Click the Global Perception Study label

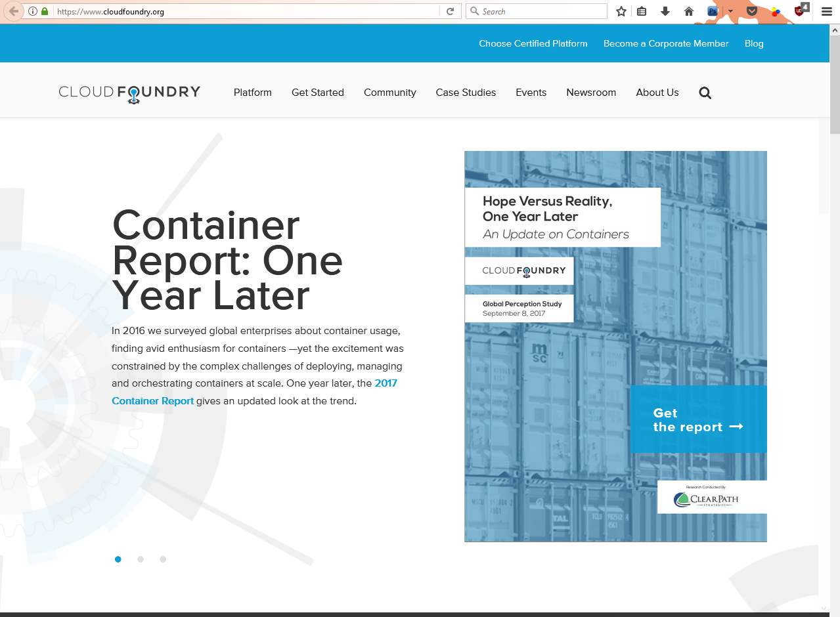click(522, 304)
